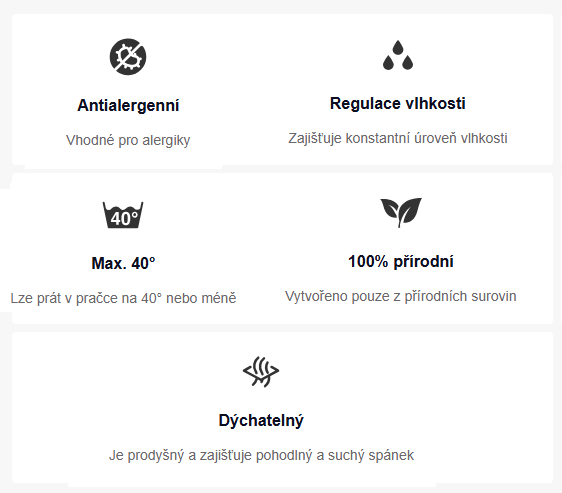
Task: Select the Regulace vlhkosti heading
Action: click(398, 103)
